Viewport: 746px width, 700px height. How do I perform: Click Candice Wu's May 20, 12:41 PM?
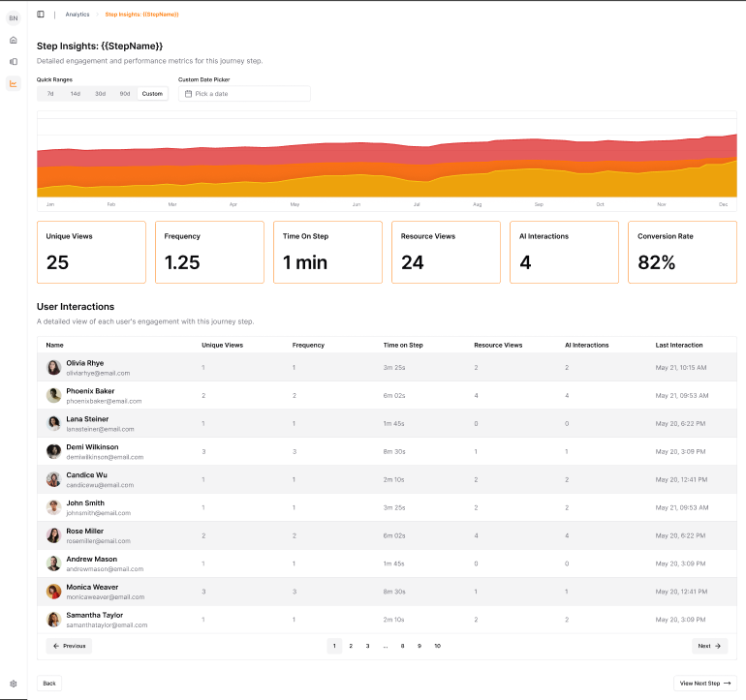click(x=681, y=480)
